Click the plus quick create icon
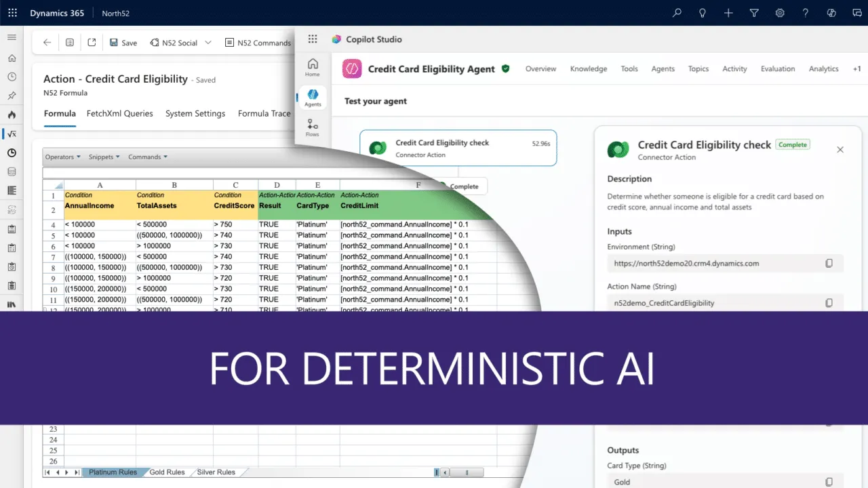 point(728,13)
